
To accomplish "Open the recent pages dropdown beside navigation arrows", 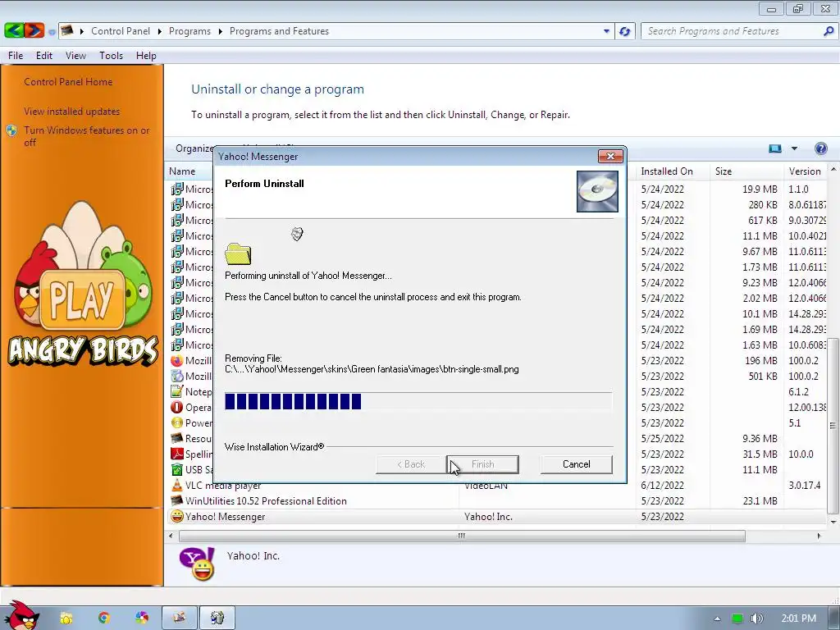I will tap(52, 32).
